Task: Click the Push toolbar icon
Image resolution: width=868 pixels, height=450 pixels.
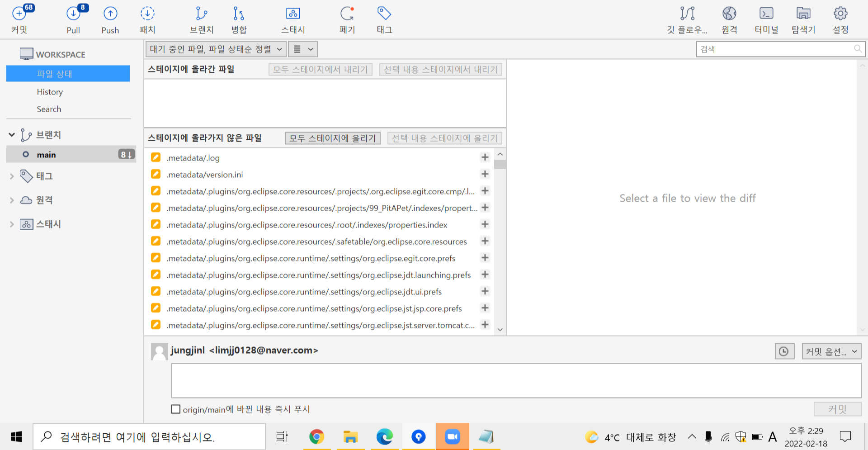Action: pos(110,19)
